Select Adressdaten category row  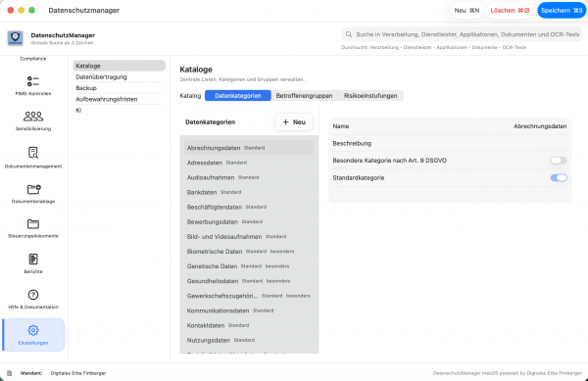[249, 163]
